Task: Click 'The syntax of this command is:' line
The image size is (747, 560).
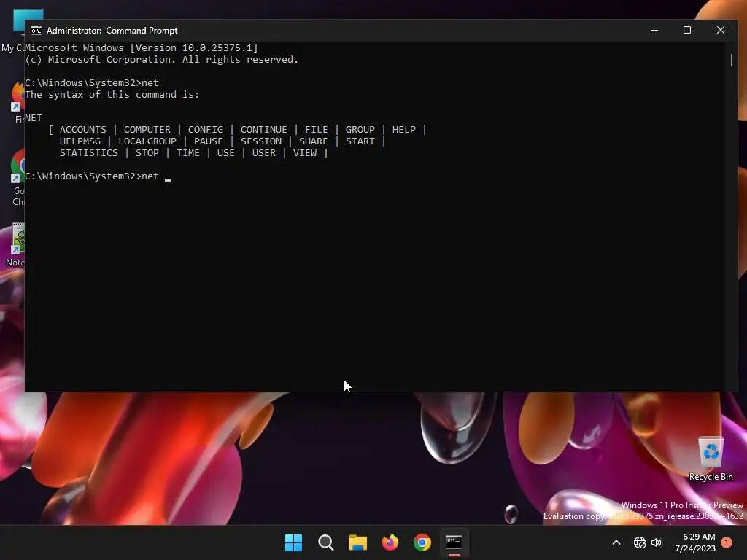Action: (112, 94)
